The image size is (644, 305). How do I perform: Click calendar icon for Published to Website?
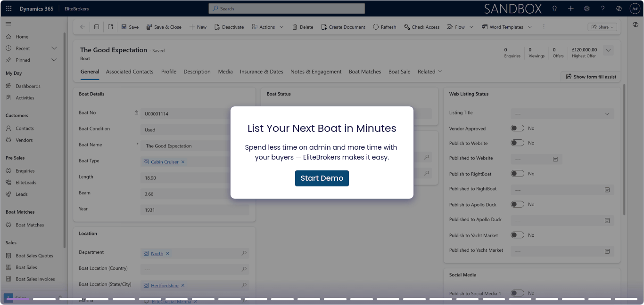[555, 159]
